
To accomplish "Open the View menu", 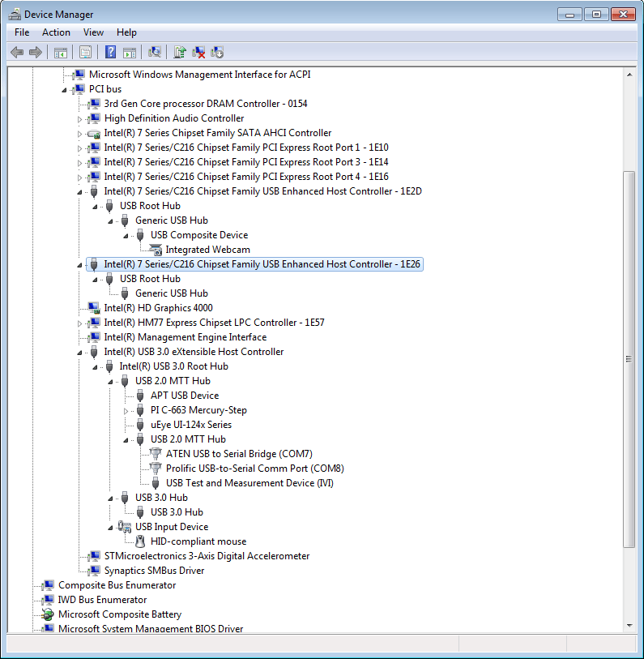I will 93,32.
